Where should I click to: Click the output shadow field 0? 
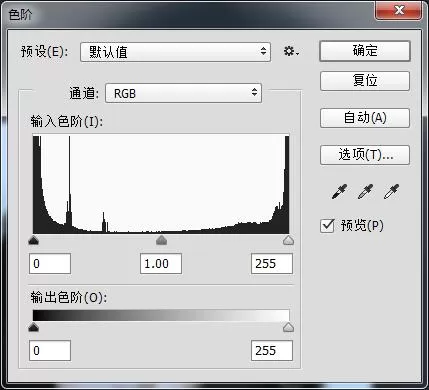(50, 351)
